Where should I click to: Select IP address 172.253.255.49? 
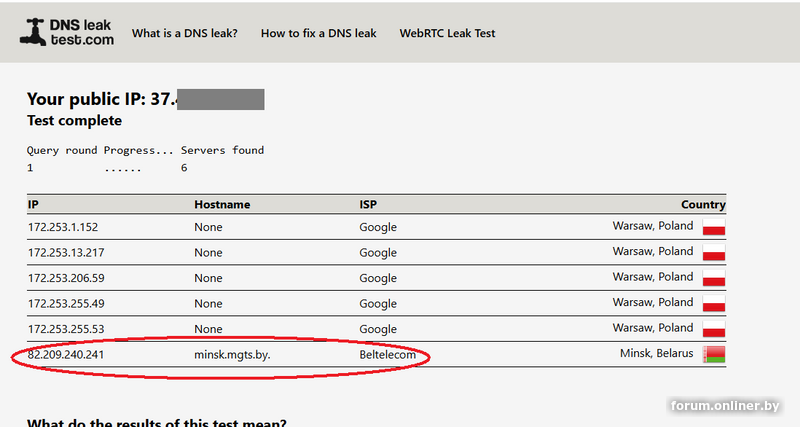click(x=66, y=304)
